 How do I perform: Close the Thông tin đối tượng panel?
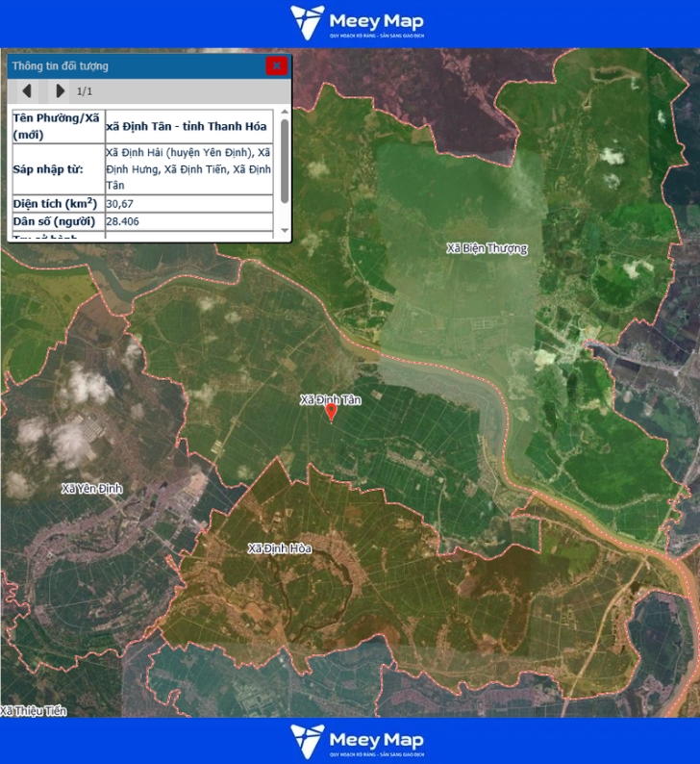277,65
